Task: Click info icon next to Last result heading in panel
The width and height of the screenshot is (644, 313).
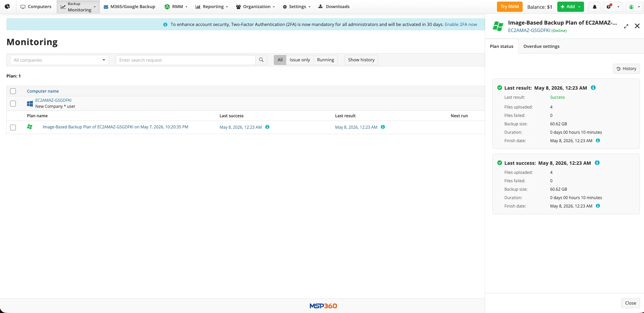Action: (593, 88)
